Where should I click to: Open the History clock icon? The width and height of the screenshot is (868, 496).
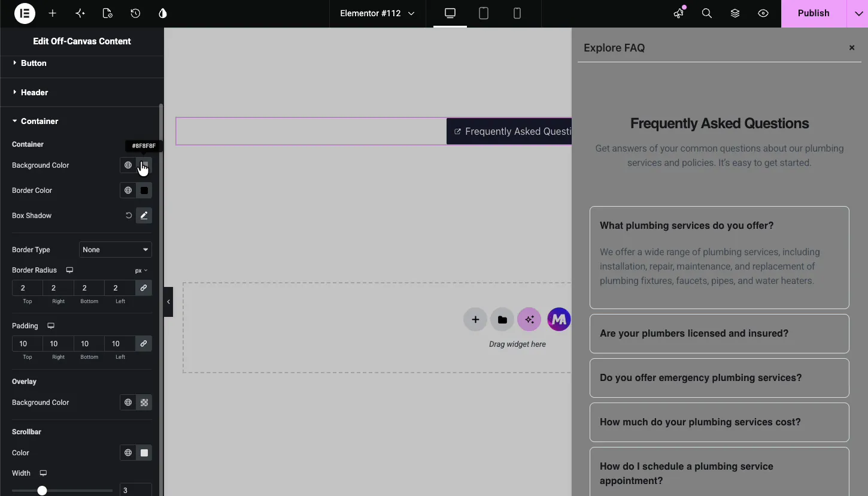coord(135,13)
